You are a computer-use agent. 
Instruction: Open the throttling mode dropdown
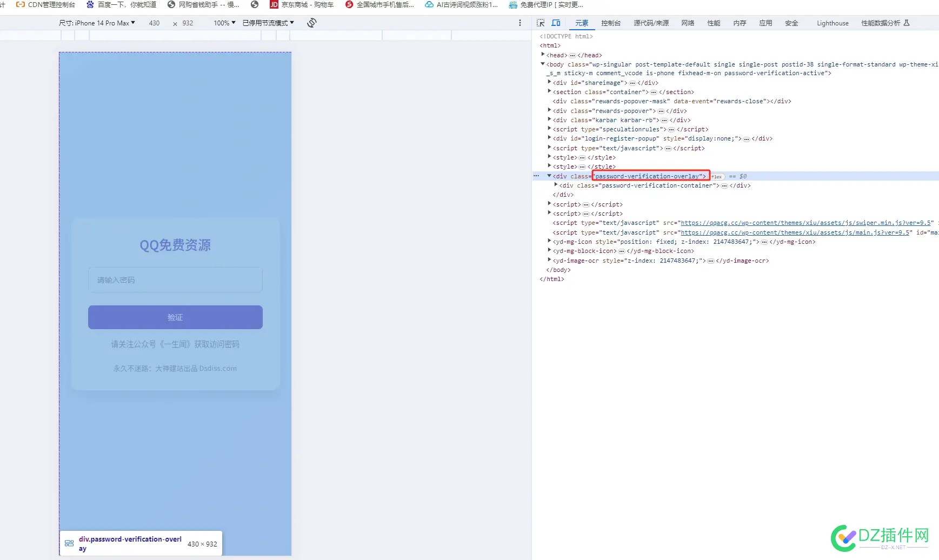pyautogui.click(x=268, y=23)
